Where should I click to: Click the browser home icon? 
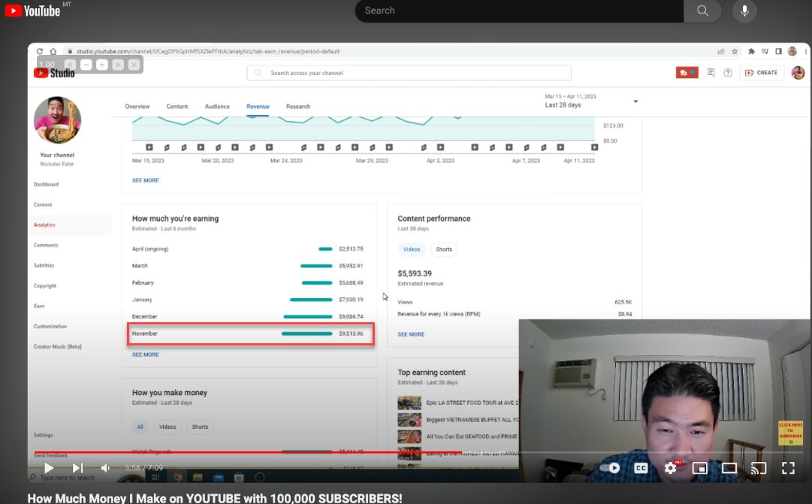[x=53, y=51]
